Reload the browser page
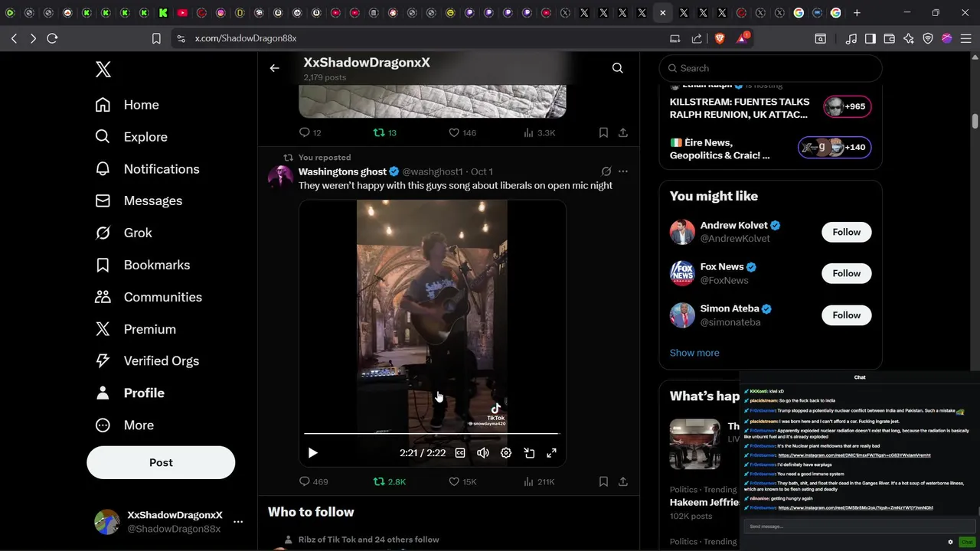 [x=52, y=38]
